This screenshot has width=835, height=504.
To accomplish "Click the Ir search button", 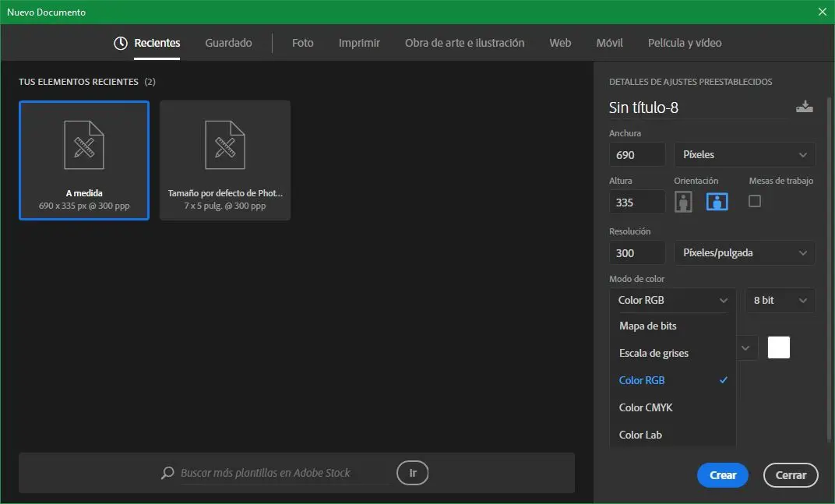I will (413, 473).
